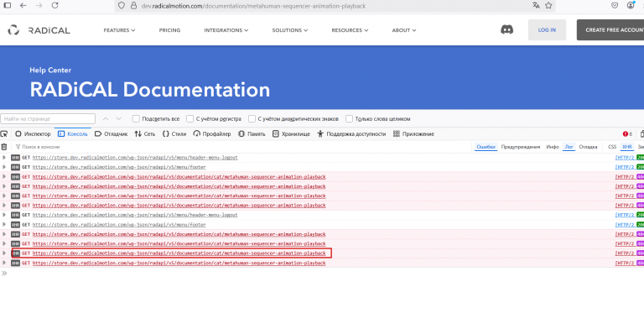Click the Help Center heading link

point(50,70)
